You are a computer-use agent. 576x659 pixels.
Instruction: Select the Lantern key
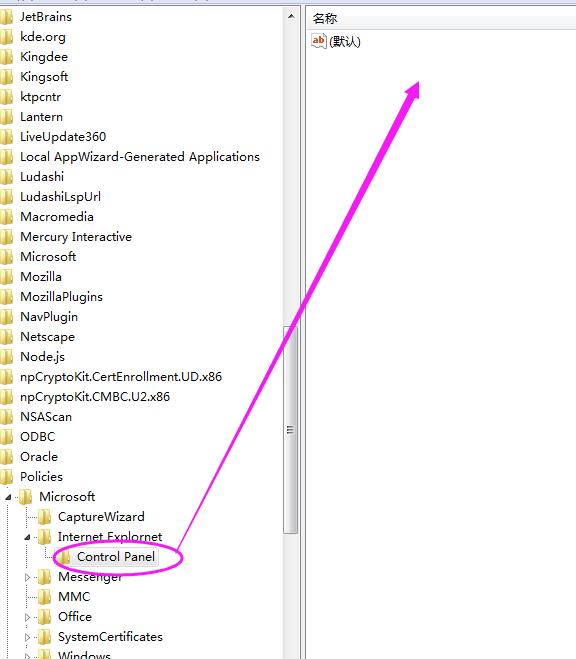click(42, 117)
